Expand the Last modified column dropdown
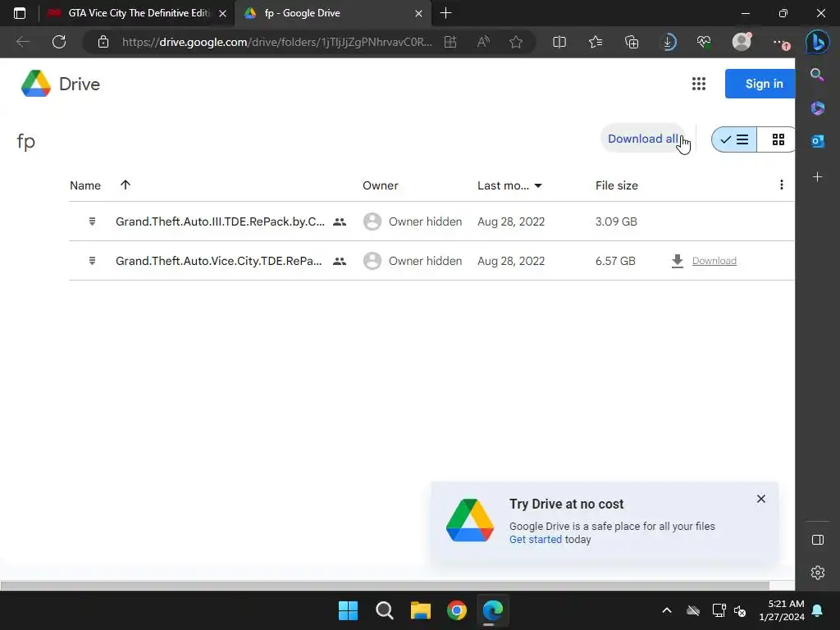Viewport: 840px width, 630px height. point(538,186)
